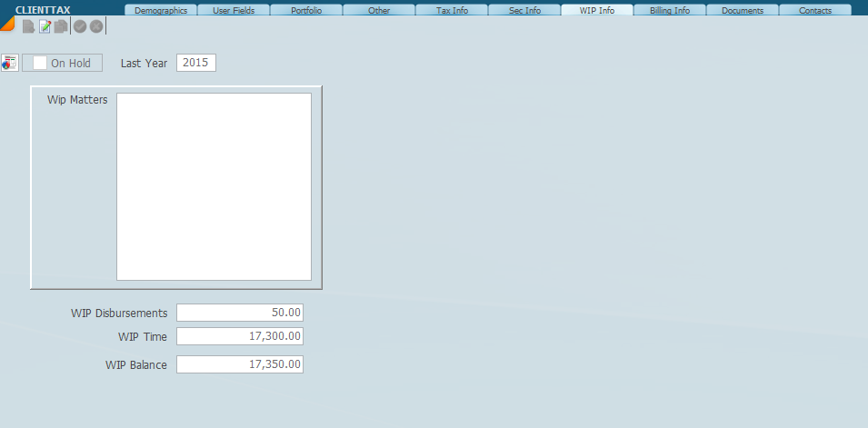The height and width of the screenshot is (428, 868).
Task: Click the copy record icon
Action: click(61, 27)
